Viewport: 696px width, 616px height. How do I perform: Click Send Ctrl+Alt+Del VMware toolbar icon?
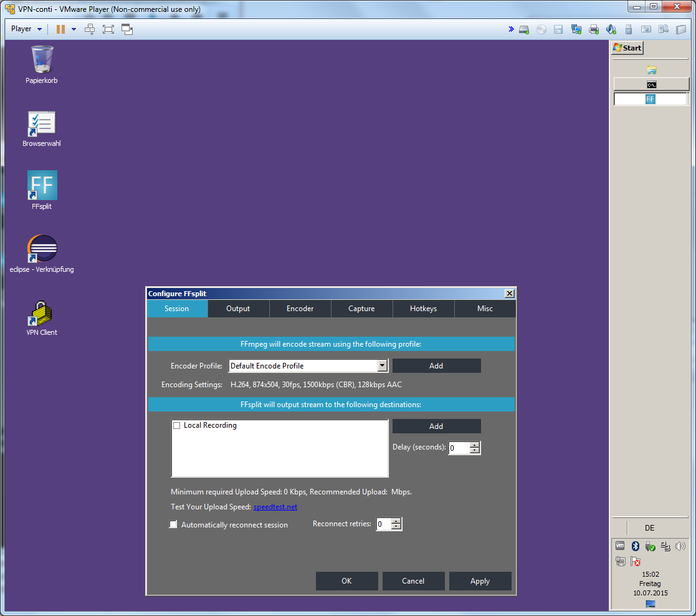coord(90,29)
